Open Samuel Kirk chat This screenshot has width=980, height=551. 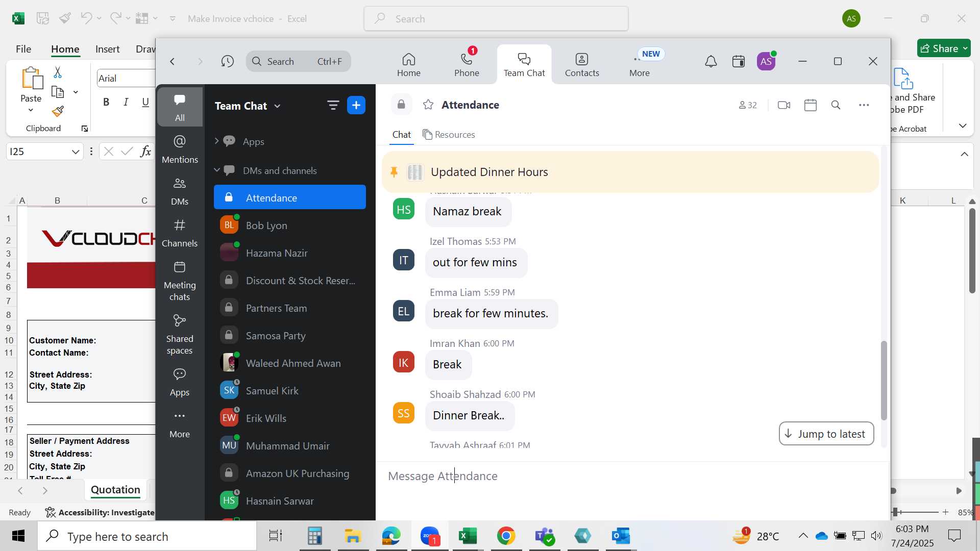[x=290, y=391]
